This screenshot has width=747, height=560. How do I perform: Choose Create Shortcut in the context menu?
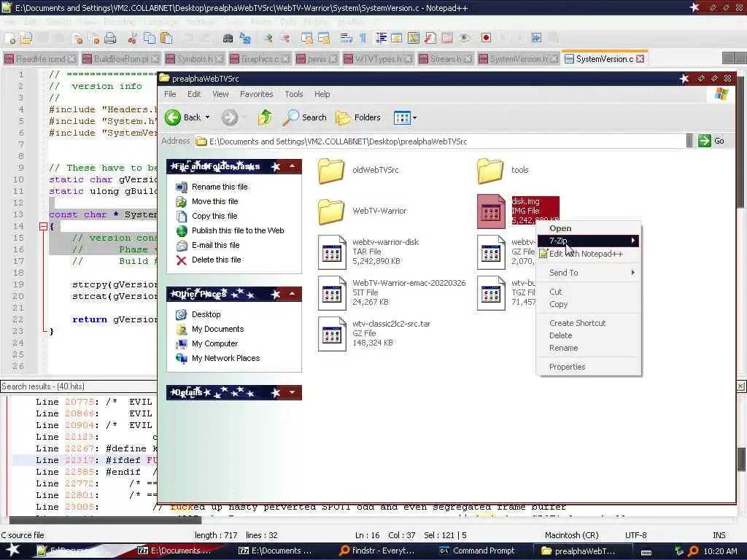pyautogui.click(x=589, y=323)
